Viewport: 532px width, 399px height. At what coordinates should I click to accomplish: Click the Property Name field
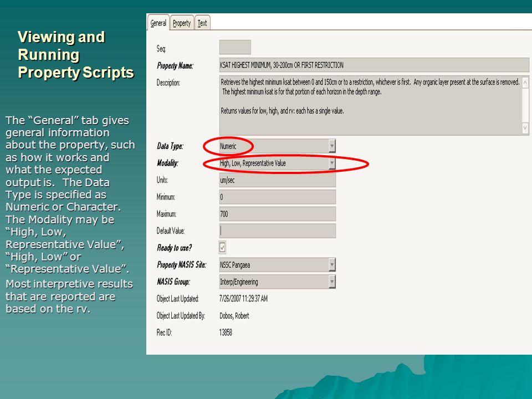click(374, 65)
